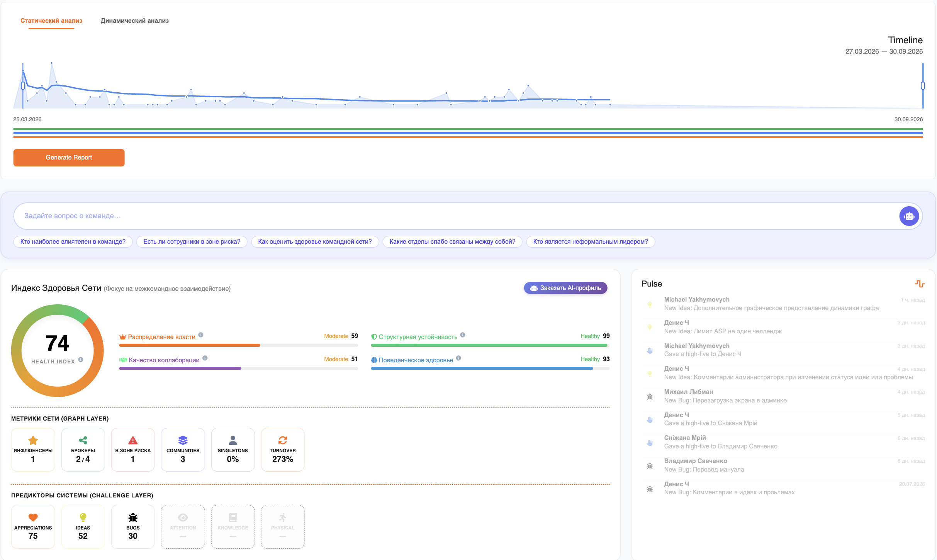937x560 pixels.
Task: Click the Health Index 74 gauge
Action: coord(58,351)
